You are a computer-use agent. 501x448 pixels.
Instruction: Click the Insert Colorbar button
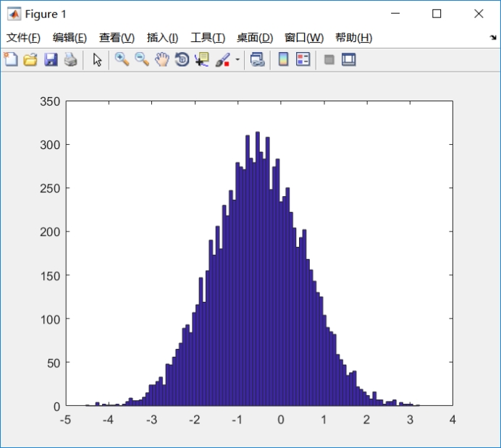(x=283, y=59)
